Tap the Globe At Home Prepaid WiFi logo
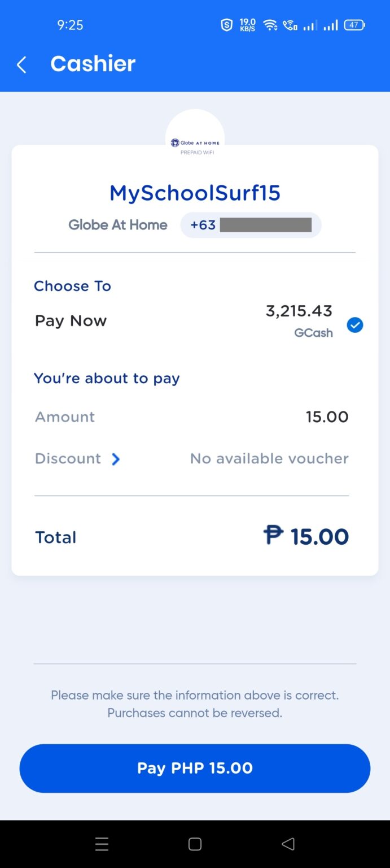 coord(195,142)
